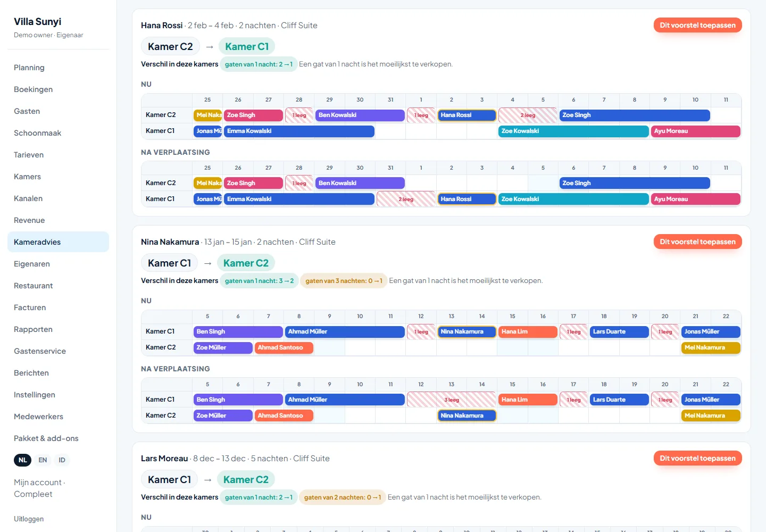766x532 pixels.
Task: Go to the Medewerkers page
Action: (58, 417)
